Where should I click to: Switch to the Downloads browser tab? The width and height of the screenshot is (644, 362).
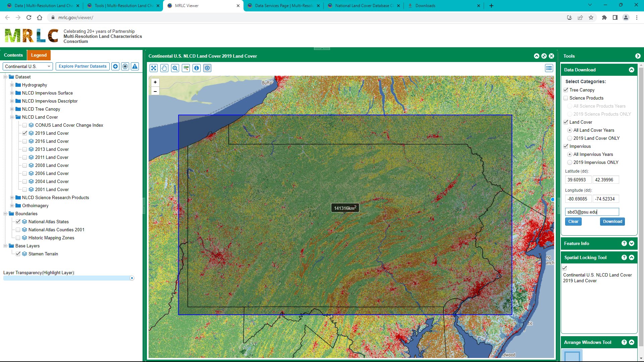pos(444,6)
